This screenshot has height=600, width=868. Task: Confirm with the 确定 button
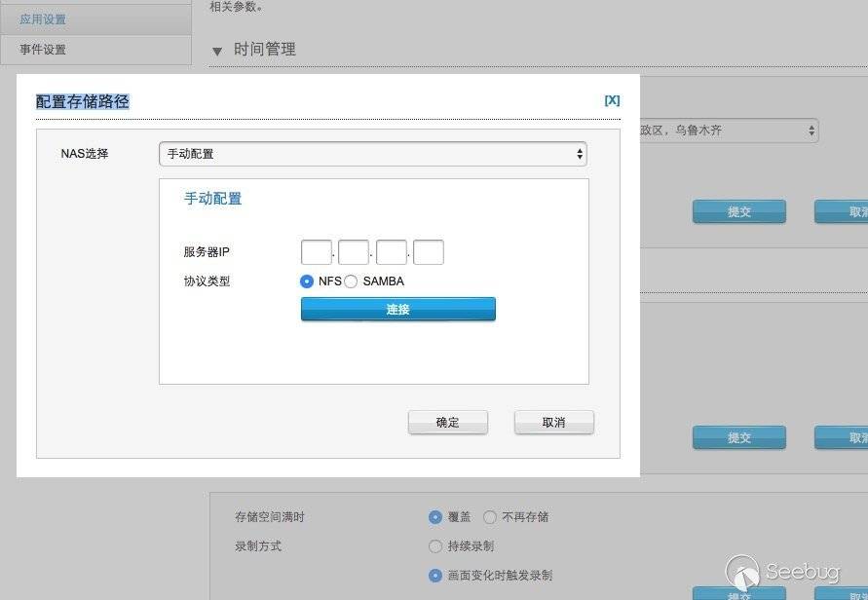coord(448,423)
